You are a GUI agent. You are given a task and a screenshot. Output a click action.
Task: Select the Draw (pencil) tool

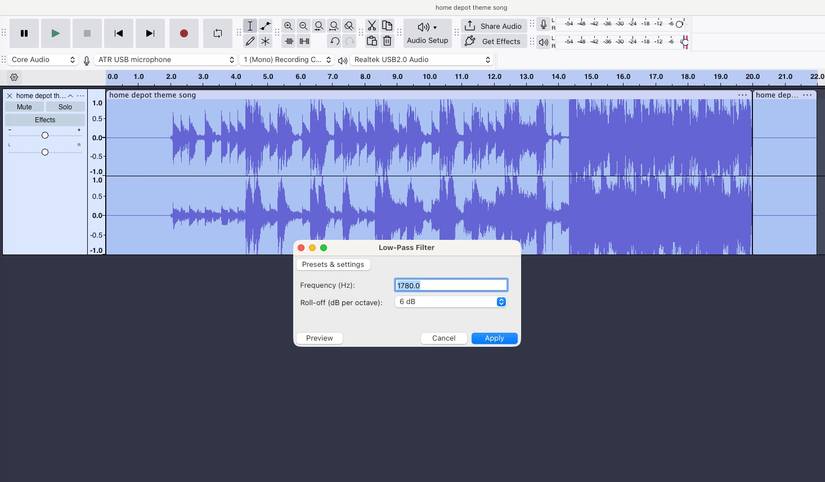[250, 41]
